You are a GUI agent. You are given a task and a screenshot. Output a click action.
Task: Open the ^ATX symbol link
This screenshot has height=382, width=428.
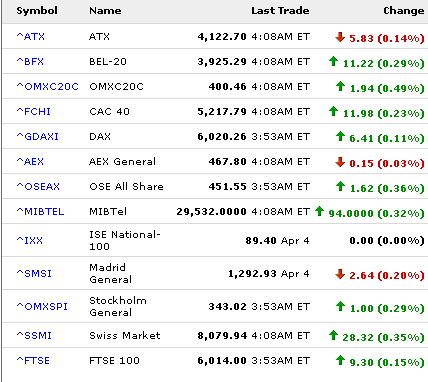[x=31, y=36]
